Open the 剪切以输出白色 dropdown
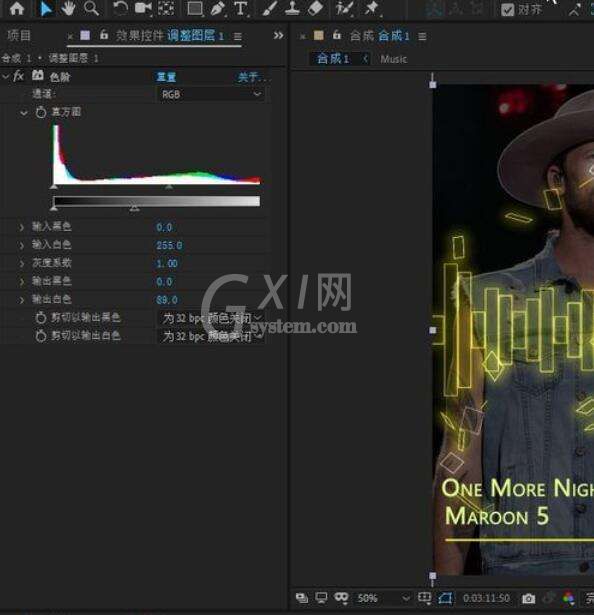 tap(211, 337)
